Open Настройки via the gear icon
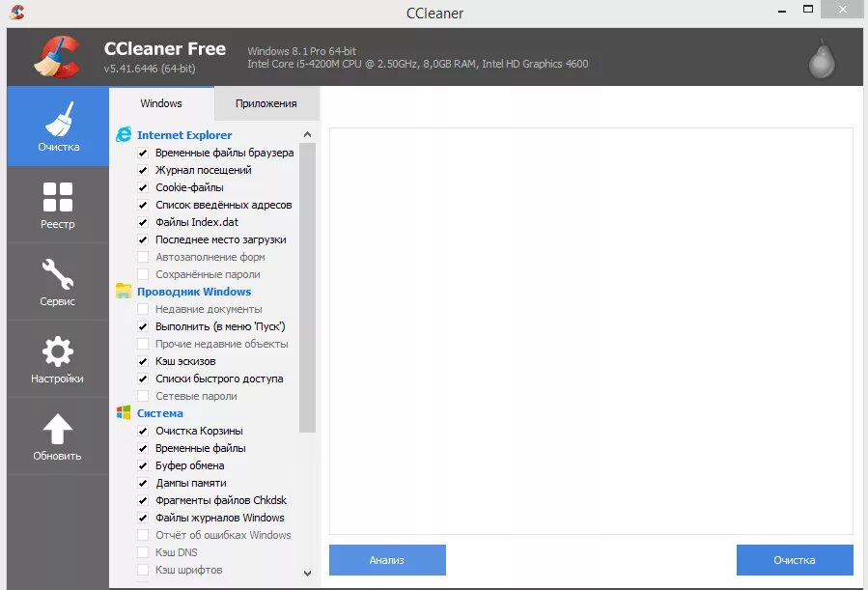Screen dimensions: 868x590 [57, 358]
